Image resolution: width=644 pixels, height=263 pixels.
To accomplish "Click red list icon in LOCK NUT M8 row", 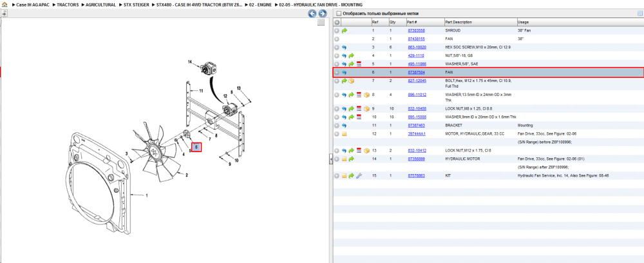I will pyautogui.click(x=359, y=109).
